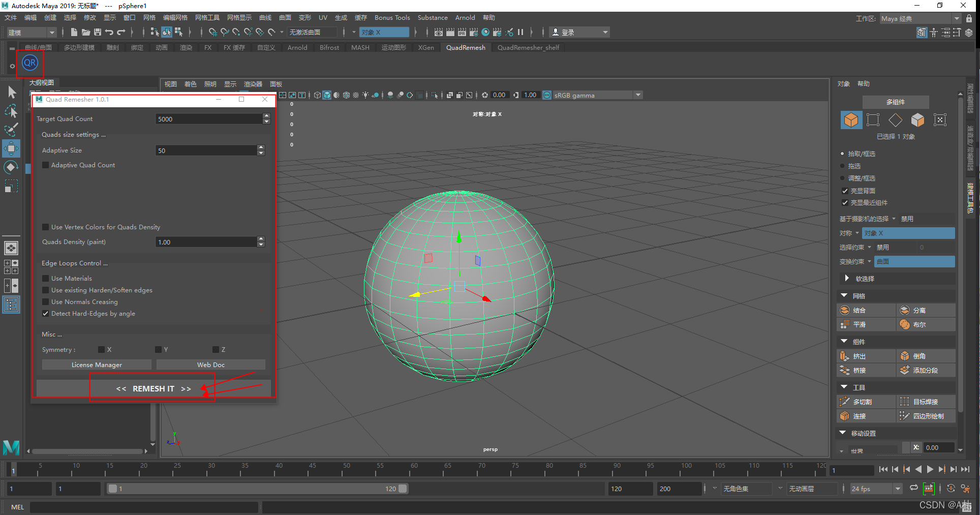
Task: Select UV component mode icon
Action: tap(940, 120)
